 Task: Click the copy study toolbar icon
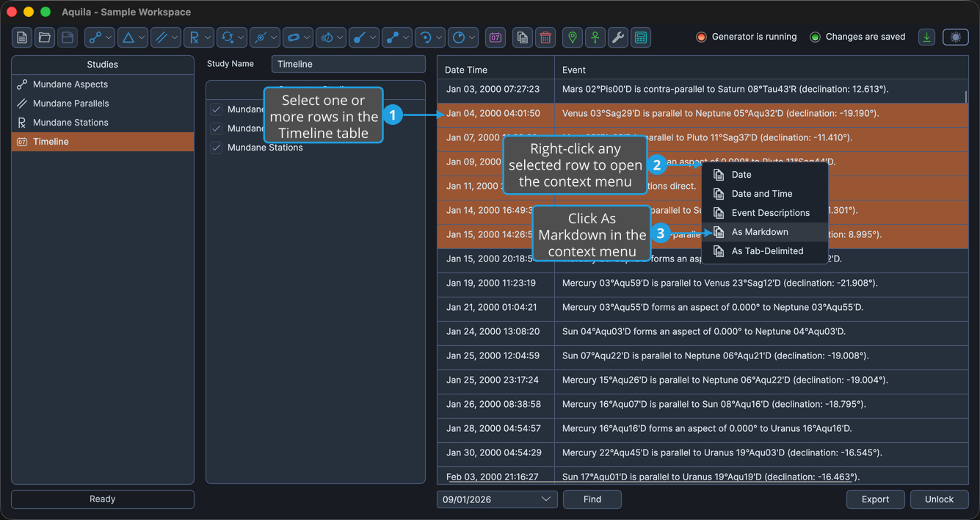[x=523, y=37]
